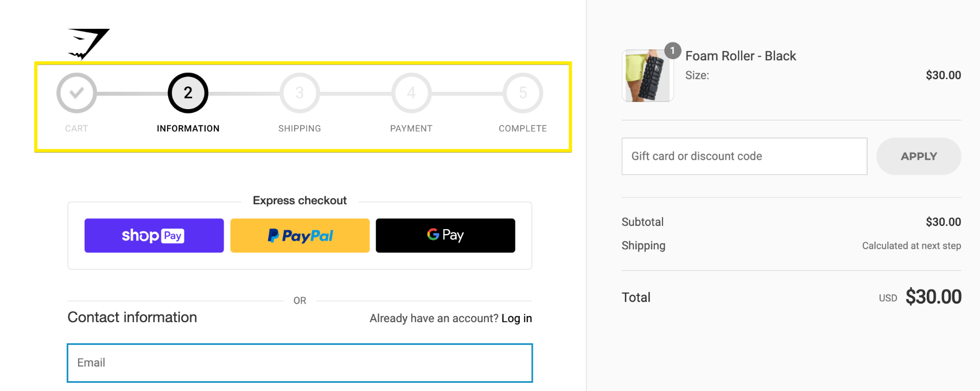Select the Payment step circle

click(411, 92)
